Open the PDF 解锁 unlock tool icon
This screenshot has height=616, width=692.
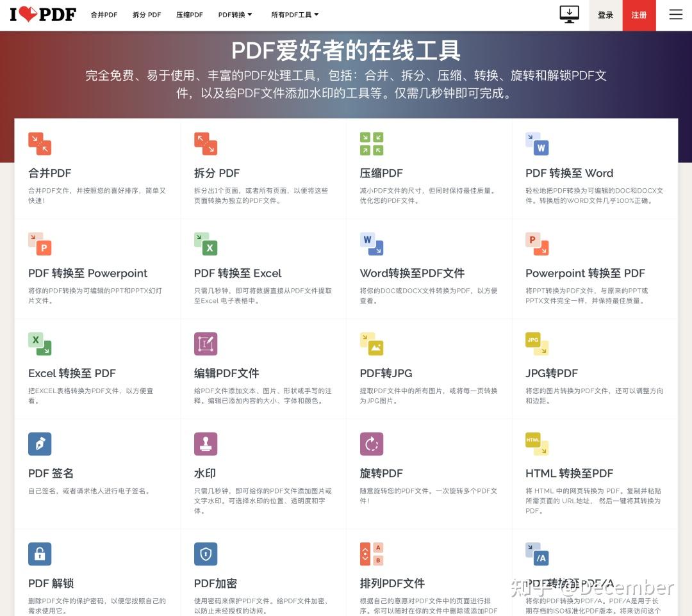pyautogui.click(x=40, y=554)
